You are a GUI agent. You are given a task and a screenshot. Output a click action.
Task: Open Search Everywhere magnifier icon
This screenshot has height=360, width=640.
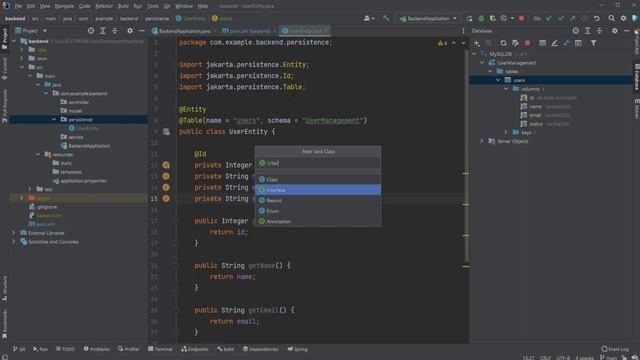[611, 18]
